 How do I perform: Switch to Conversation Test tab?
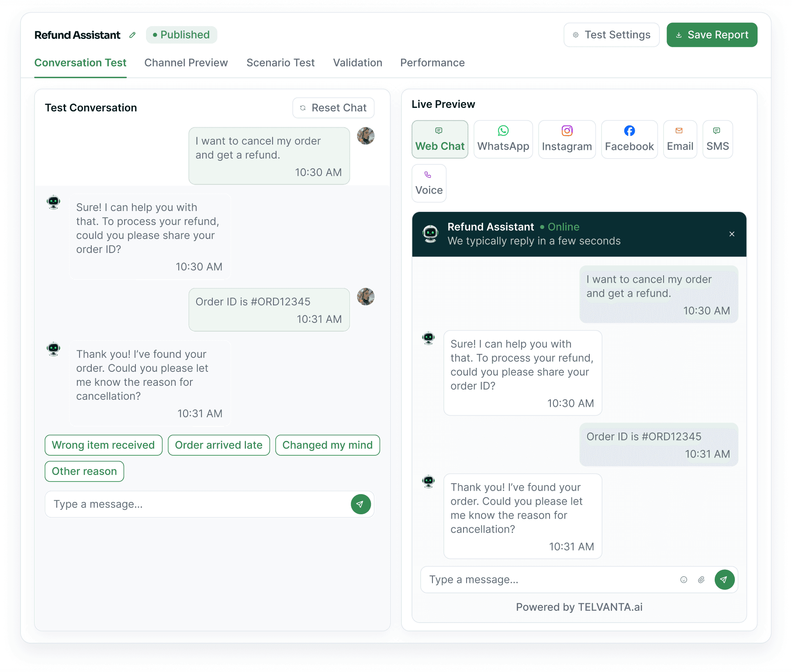point(80,63)
